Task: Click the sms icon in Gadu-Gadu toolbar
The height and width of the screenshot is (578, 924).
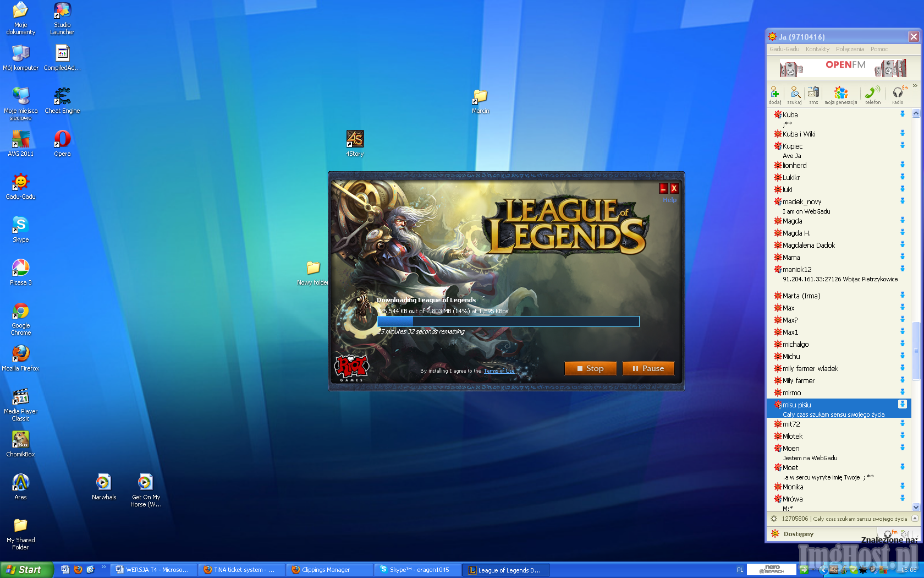Action: pos(813,95)
